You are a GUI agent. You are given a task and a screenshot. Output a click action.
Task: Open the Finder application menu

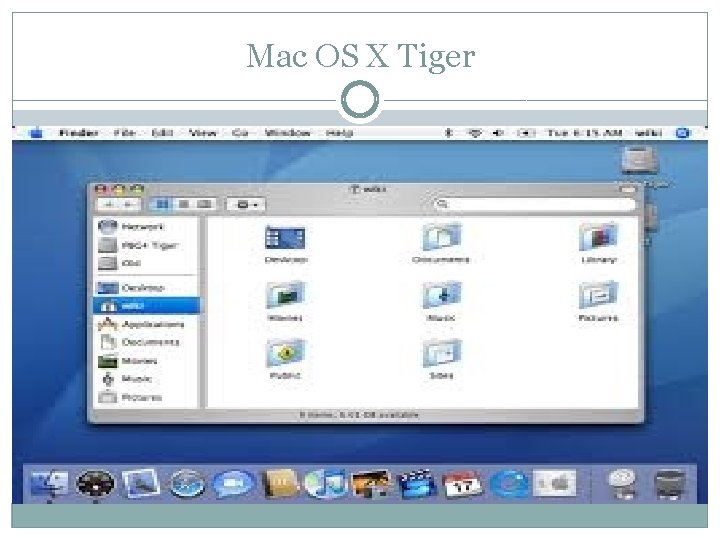point(79,133)
